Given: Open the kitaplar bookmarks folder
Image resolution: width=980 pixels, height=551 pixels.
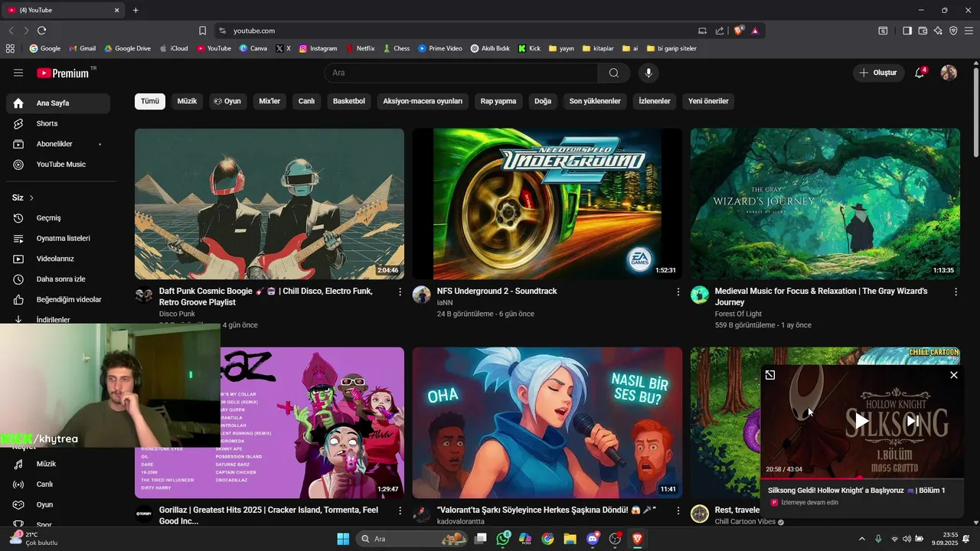Looking at the screenshot, I should (x=598, y=48).
